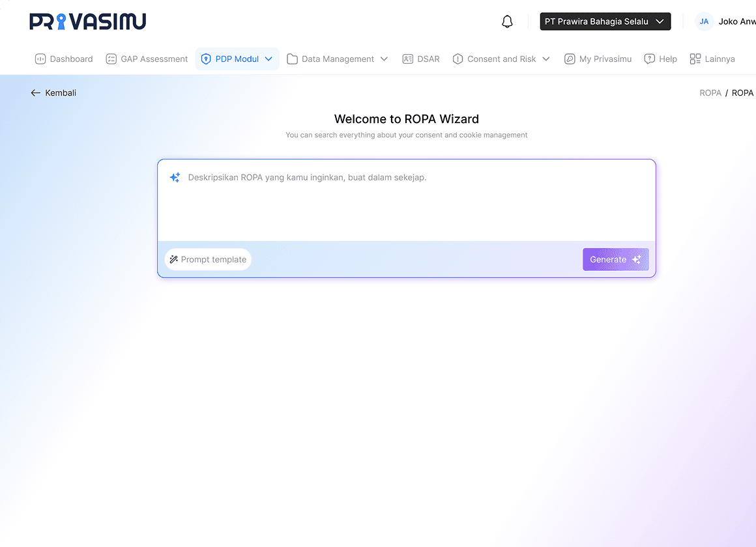
Task: Expand the Data Management chevron
Action: tap(385, 59)
